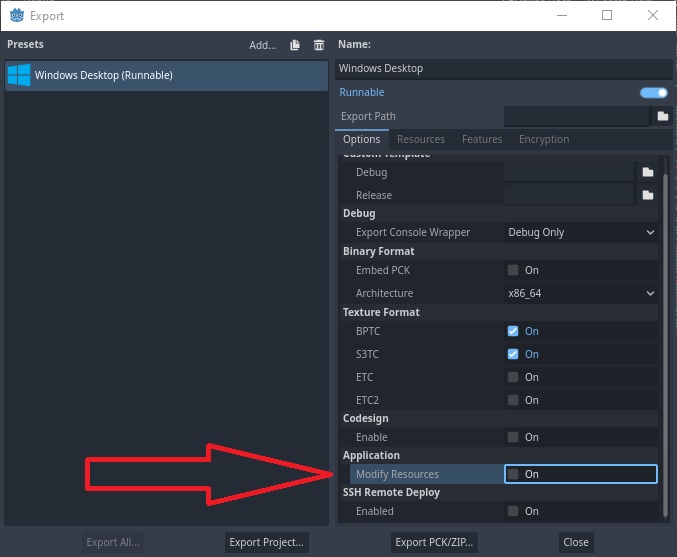Click the Modify Resources property label
The image size is (677, 557).
pos(397,474)
